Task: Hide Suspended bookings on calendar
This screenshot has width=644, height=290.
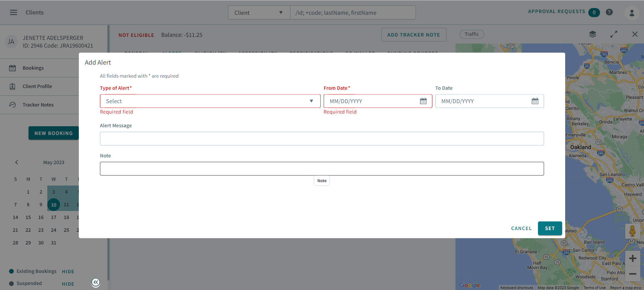Action: coord(68,284)
